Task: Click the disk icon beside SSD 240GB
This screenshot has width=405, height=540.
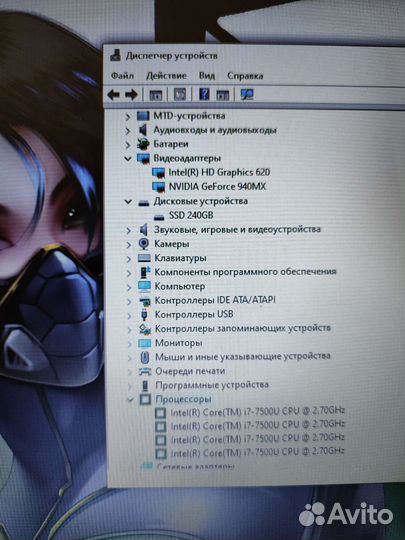Action: [x=159, y=217]
